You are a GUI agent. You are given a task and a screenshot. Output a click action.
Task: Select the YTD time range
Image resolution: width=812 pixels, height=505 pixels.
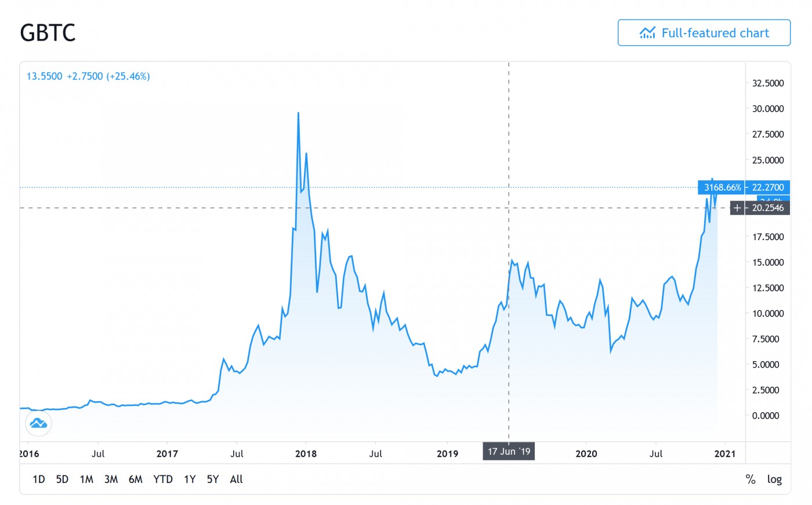click(163, 479)
